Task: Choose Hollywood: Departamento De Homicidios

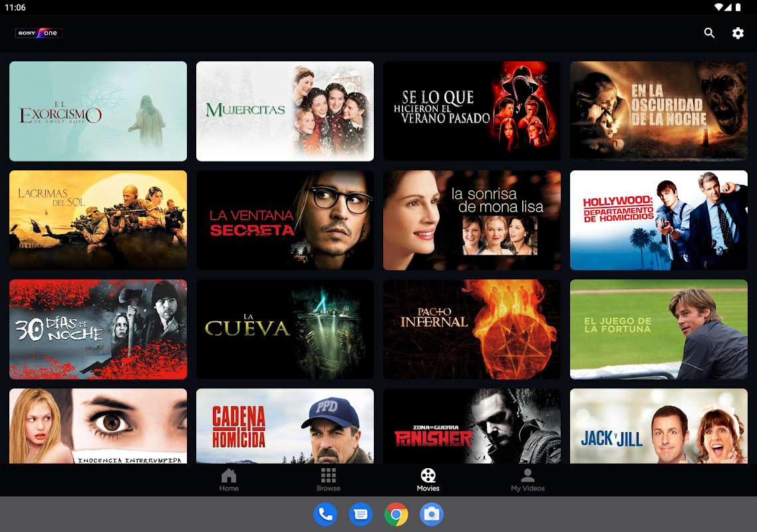Action: coord(659,220)
